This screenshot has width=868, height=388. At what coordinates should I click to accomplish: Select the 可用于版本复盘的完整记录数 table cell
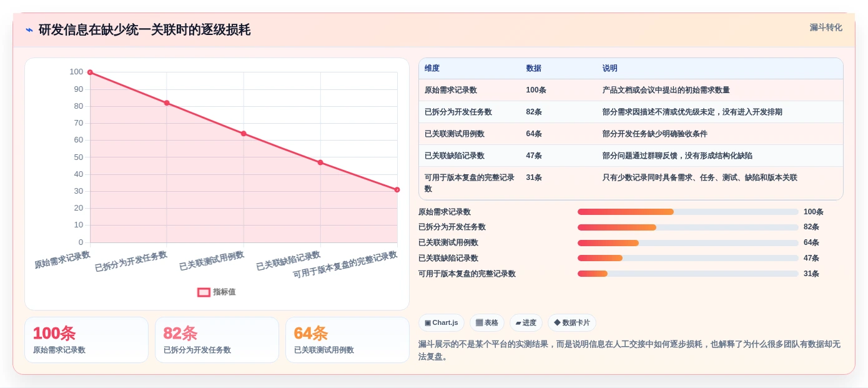click(470, 183)
